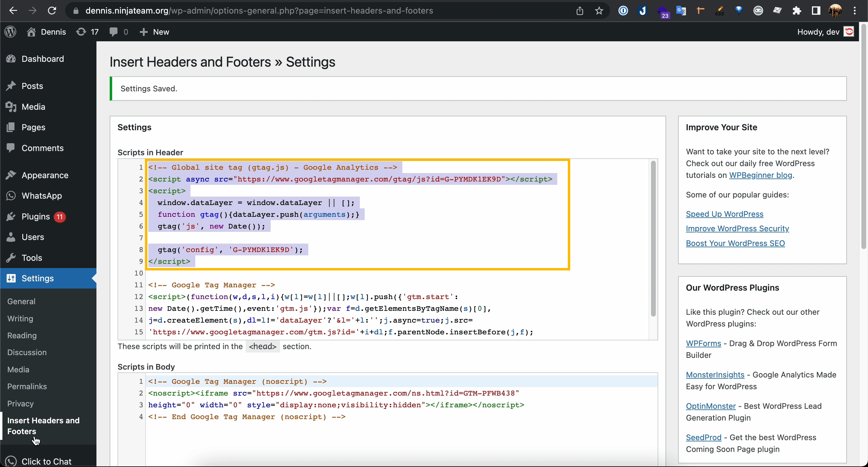868x467 pixels.
Task: Open Comments in the sidebar
Action: coord(48,148)
